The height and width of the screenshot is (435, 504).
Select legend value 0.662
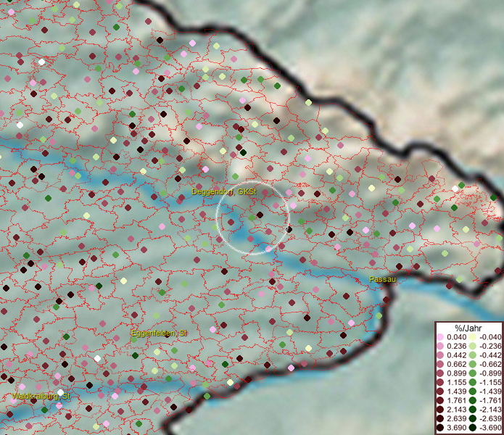point(456,365)
